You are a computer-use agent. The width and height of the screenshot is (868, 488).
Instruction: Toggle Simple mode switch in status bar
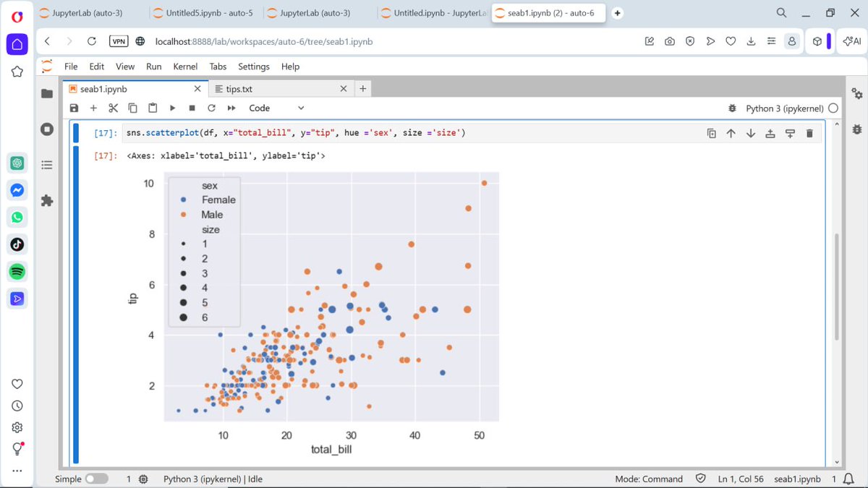[96, 479]
